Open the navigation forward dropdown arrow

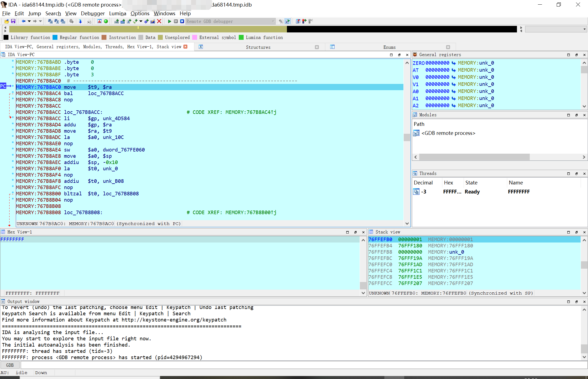[40, 21]
